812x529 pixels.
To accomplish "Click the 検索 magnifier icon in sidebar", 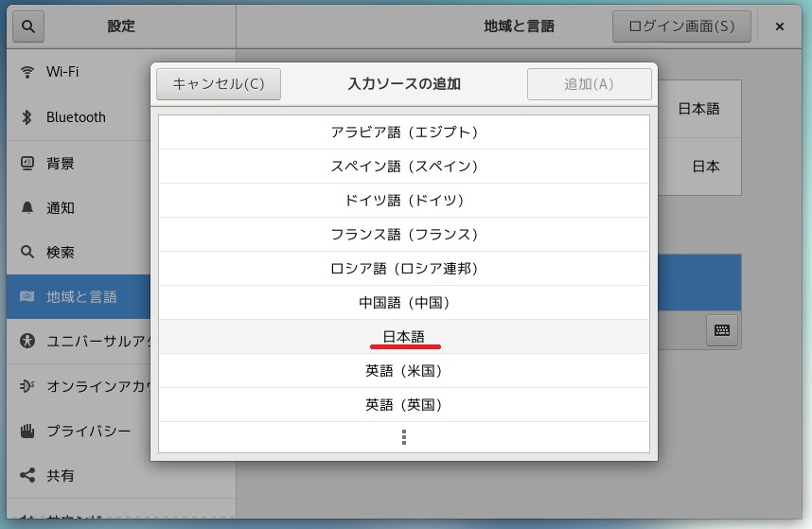I will coord(27,253).
